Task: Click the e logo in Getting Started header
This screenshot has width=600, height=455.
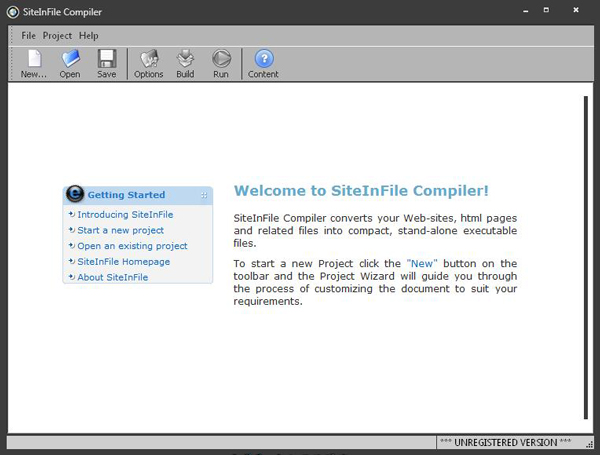Action: coord(75,194)
